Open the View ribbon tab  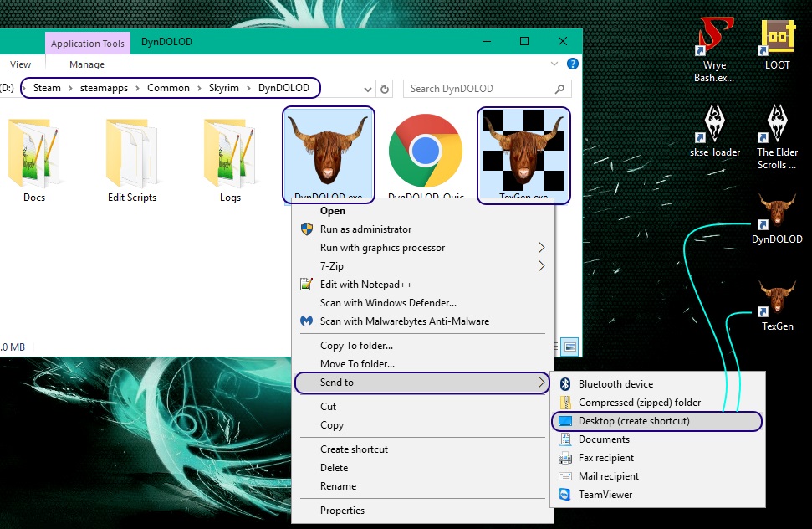click(x=20, y=64)
